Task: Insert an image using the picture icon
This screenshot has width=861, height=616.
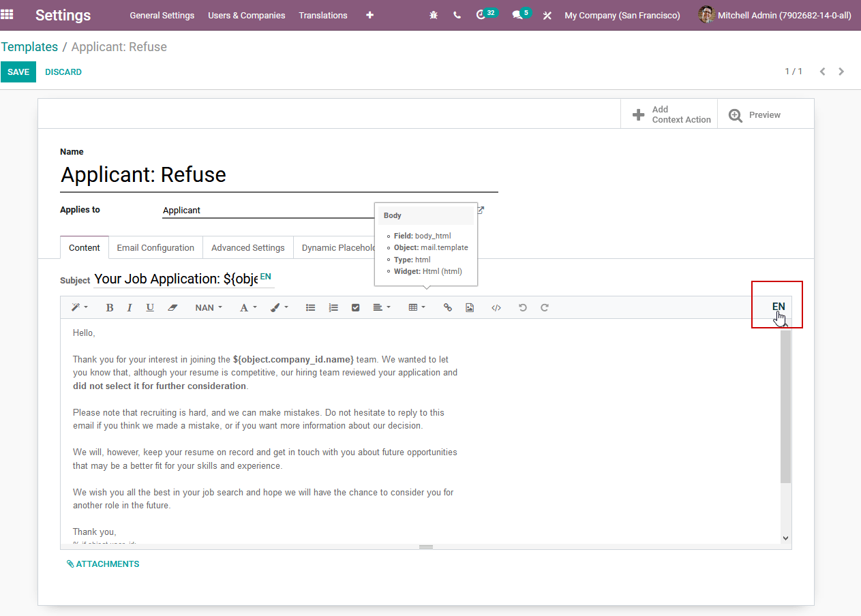Action: [x=470, y=308]
